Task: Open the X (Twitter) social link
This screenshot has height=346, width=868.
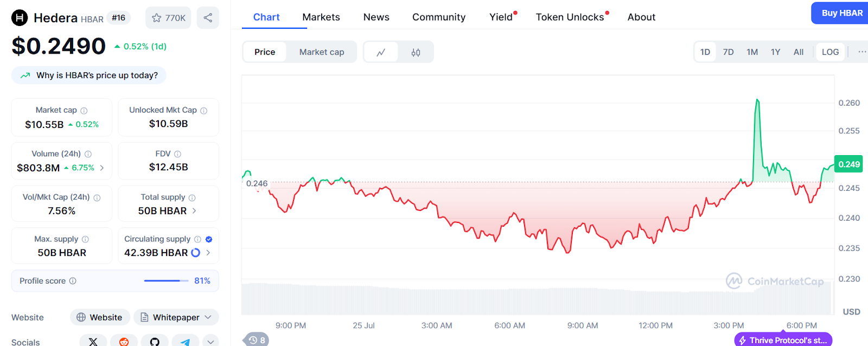Action: point(93,342)
